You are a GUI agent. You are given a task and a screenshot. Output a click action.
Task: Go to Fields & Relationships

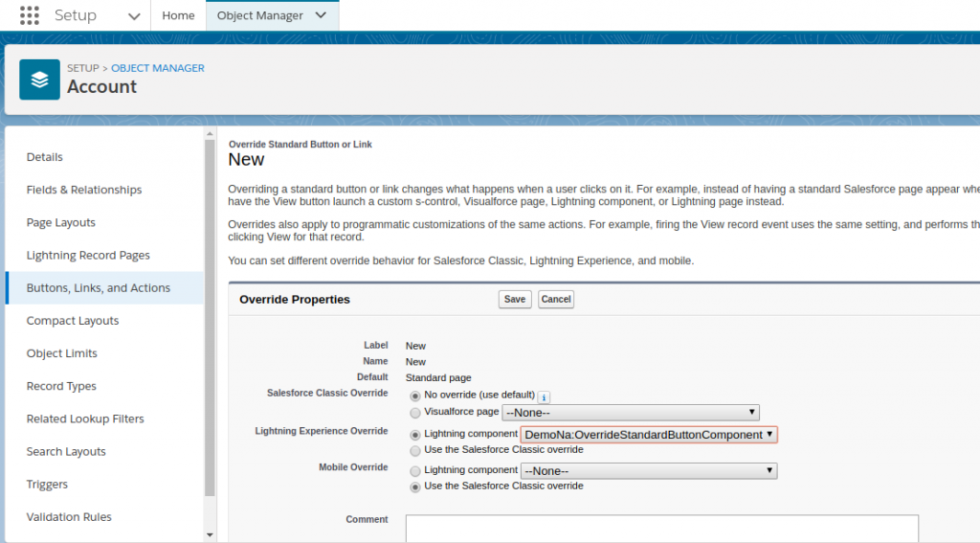(84, 190)
